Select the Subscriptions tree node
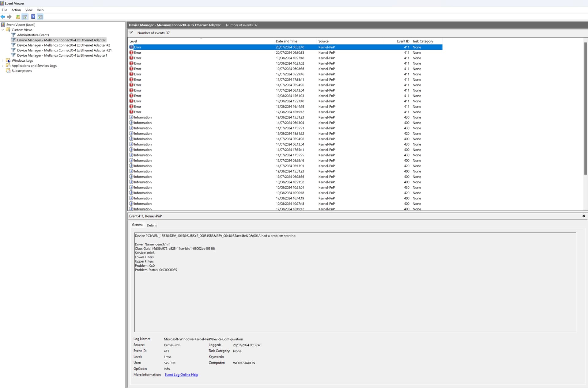Viewport: 588px width, 388px height. 21,71
